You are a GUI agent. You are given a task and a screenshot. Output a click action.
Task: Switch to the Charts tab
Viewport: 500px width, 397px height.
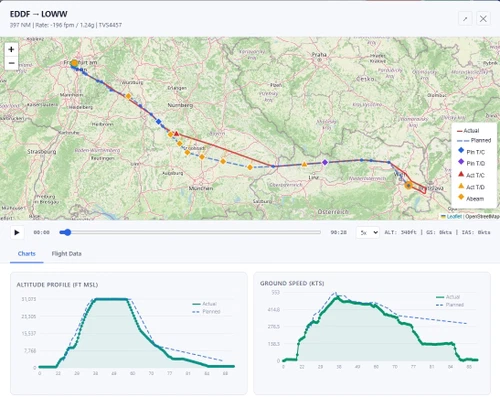tap(27, 254)
